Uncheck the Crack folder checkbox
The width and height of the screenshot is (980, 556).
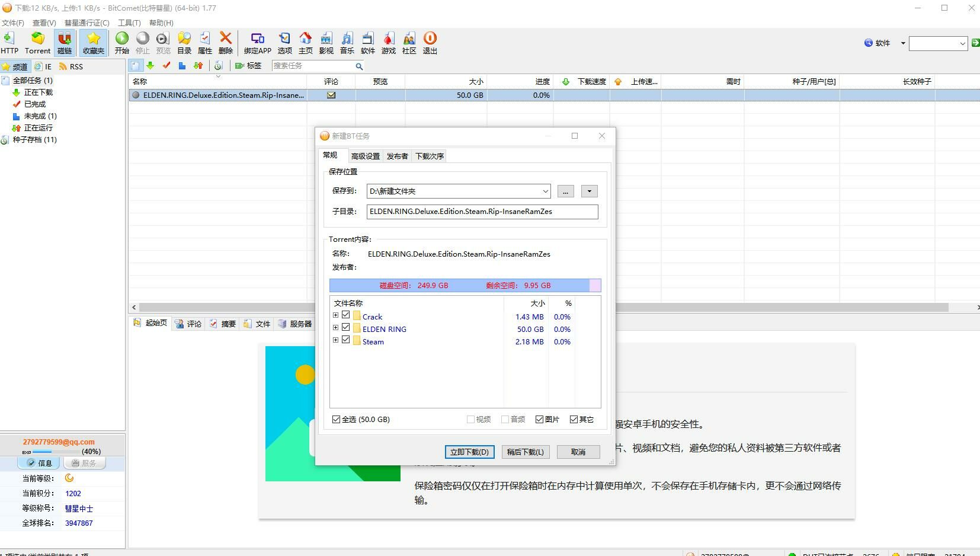pos(346,316)
